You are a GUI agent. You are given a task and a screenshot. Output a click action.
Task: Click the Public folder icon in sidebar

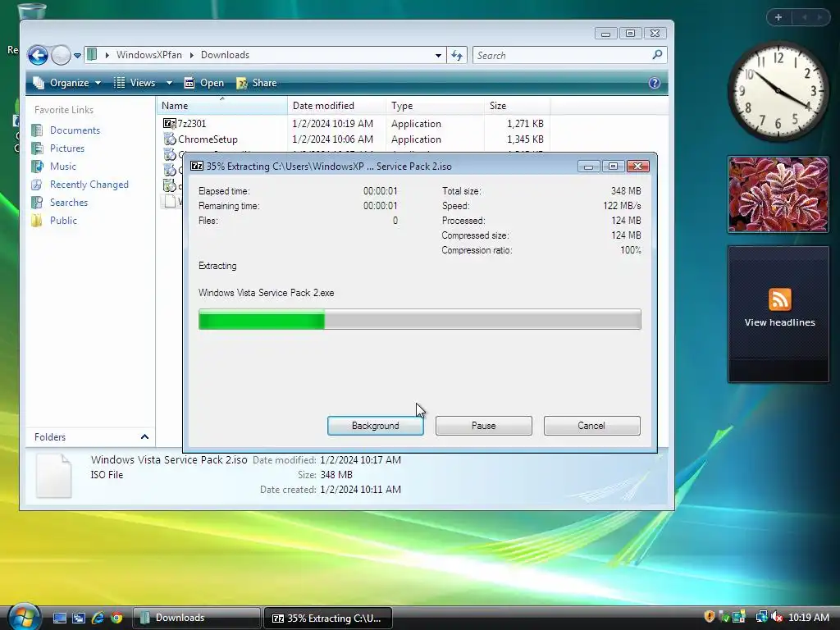click(x=37, y=221)
